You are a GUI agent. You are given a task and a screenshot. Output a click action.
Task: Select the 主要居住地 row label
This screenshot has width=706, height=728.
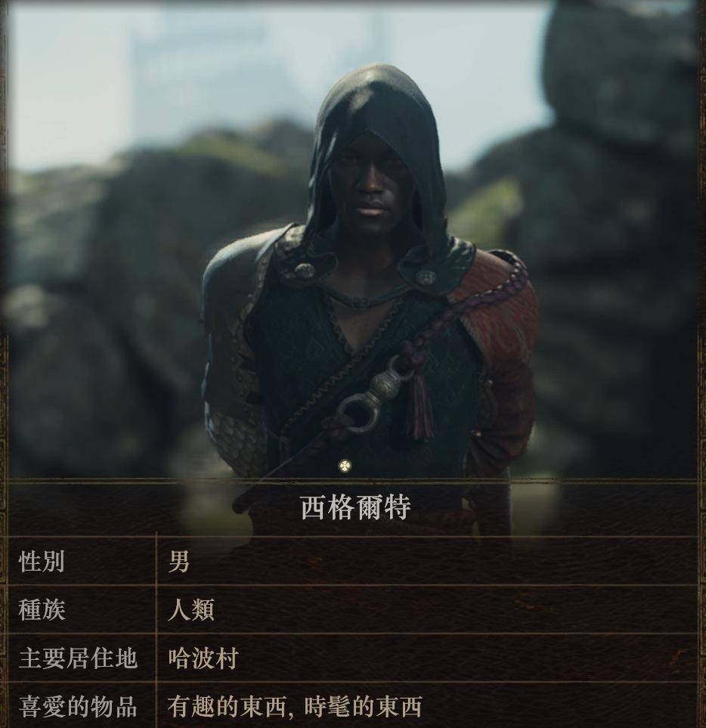pyautogui.click(x=78, y=658)
